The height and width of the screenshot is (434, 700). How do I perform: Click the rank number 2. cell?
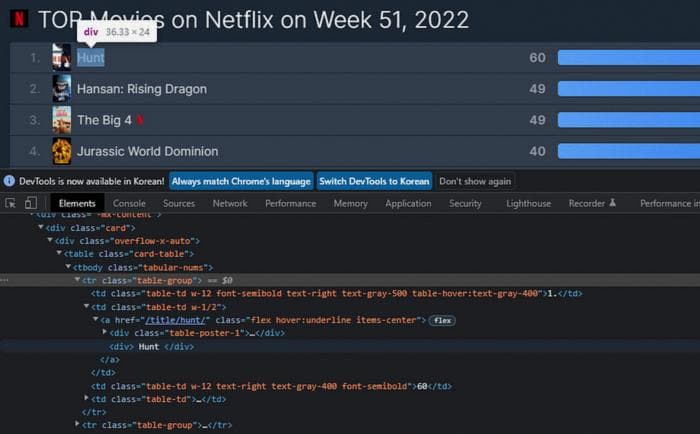34,89
